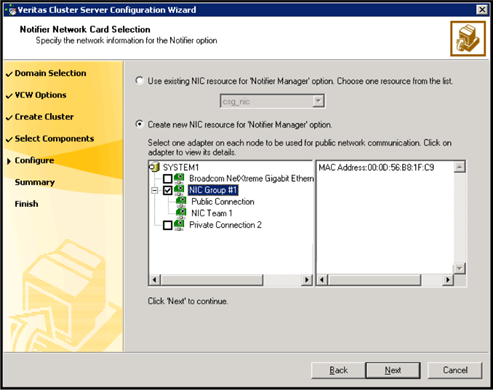Select the NIC Group #1 row
Viewport: 493px width, 390px height.
[213, 190]
